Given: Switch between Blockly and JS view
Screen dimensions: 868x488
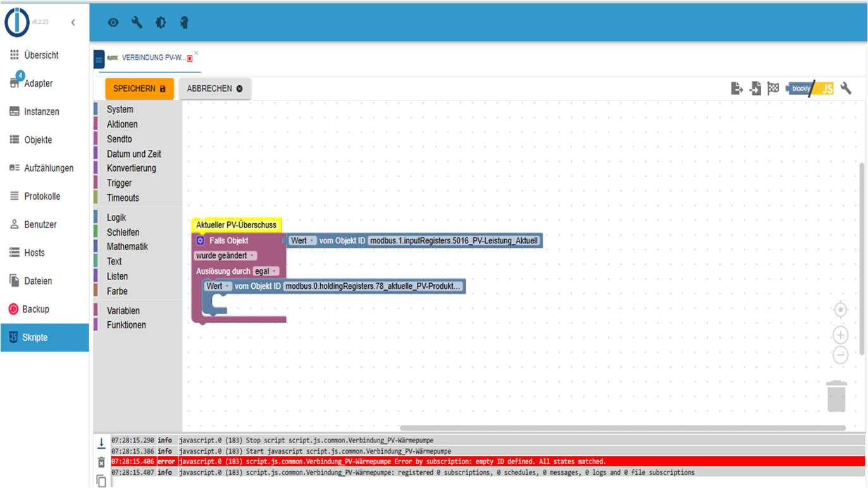Looking at the screenshot, I should (x=810, y=88).
